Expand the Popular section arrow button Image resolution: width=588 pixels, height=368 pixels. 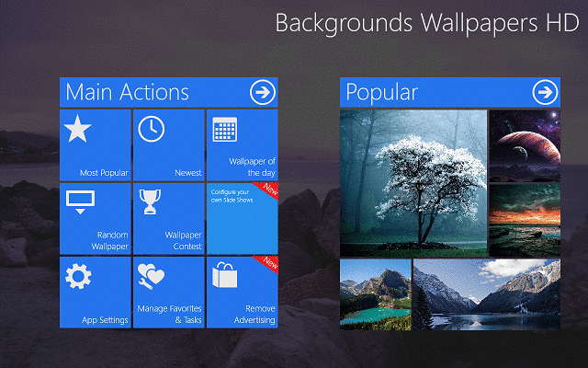pos(545,92)
